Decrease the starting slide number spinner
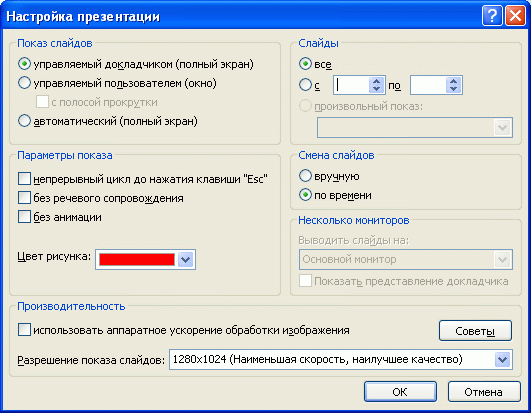 tap(377, 89)
